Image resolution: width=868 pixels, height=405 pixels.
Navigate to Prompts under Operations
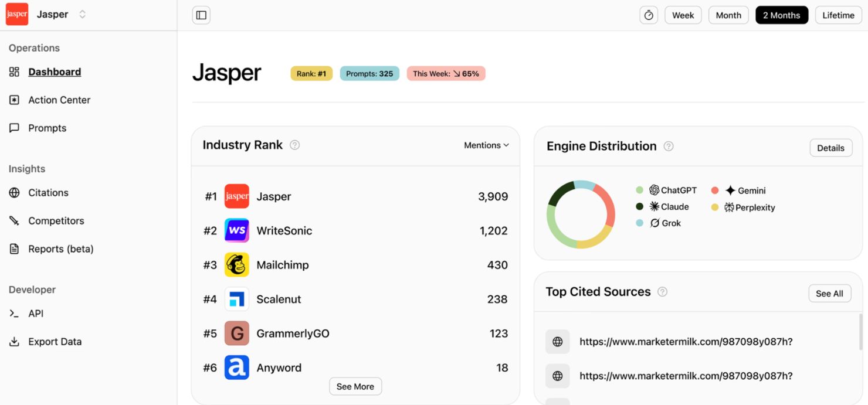tap(47, 128)
